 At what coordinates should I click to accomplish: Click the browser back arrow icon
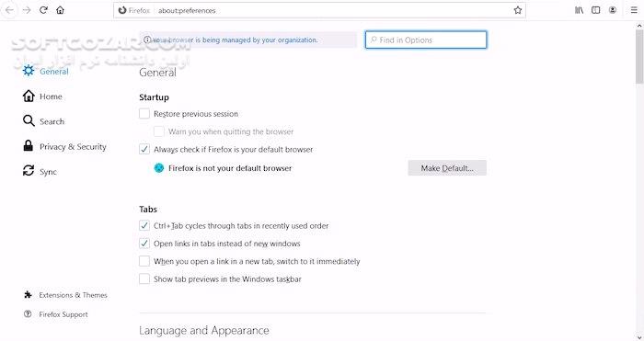click(9, 10)
